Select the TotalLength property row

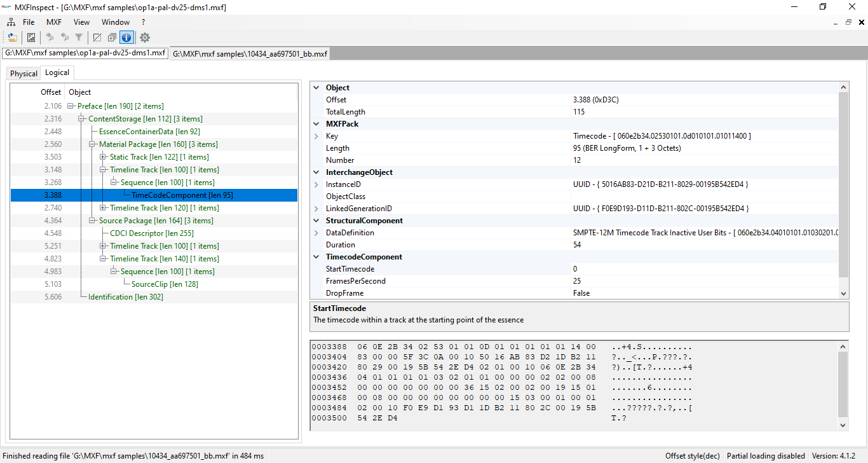(574, 112)
